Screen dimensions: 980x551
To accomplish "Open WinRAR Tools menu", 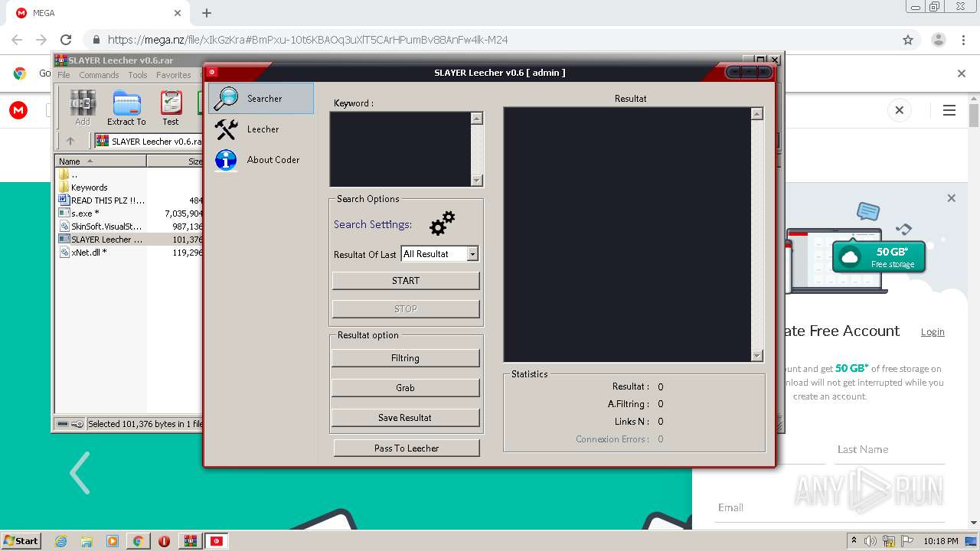I will [x=138, y=75].
